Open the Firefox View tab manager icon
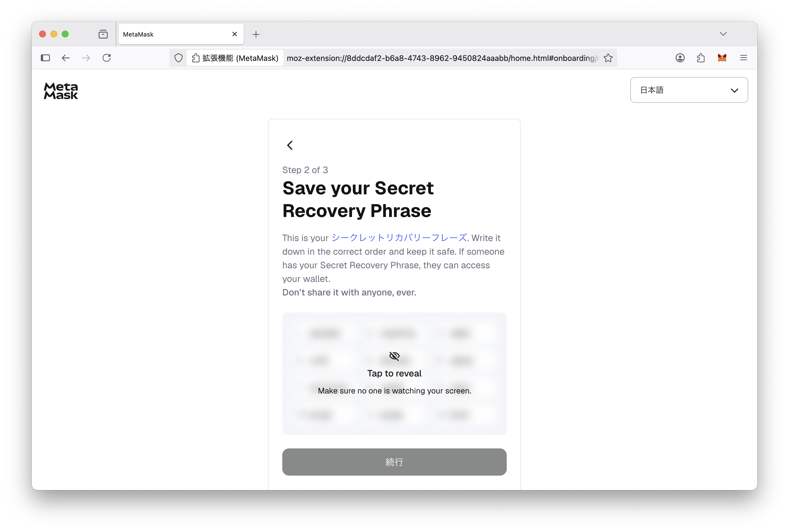789x532 pixels. point(103,34)
